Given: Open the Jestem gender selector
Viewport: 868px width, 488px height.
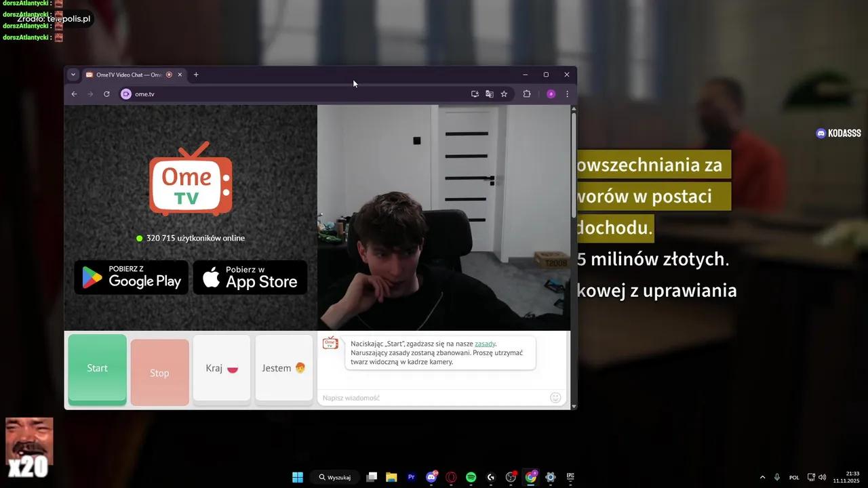Looking at the screenshot, I should [x=283, y=368].
